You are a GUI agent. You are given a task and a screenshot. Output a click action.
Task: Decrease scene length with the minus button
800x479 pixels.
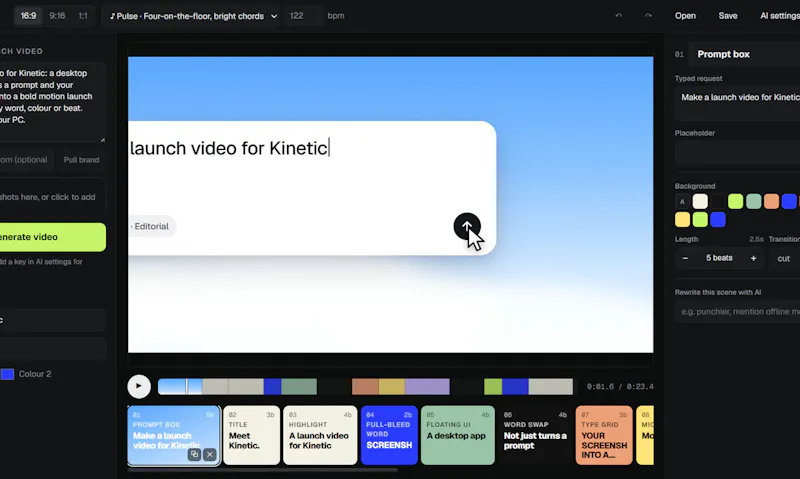click(x=685, y=258)
